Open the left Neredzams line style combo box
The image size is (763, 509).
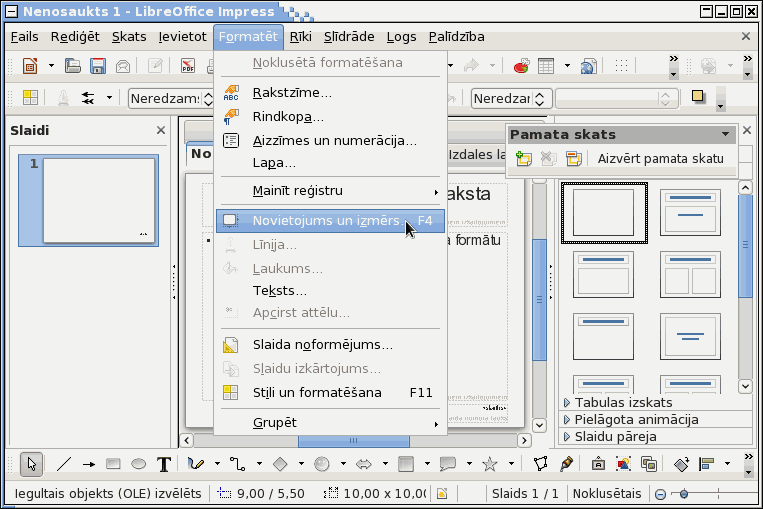point(171,98)
